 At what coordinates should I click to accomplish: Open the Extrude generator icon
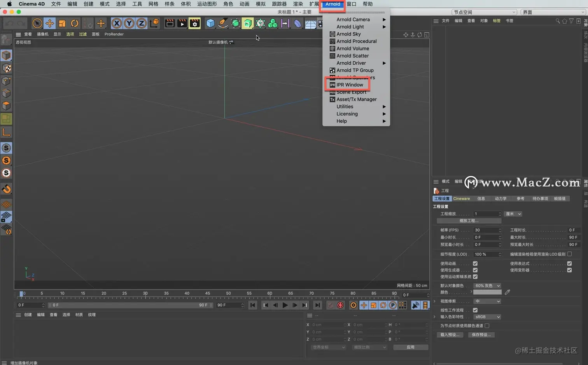[248, 23]
